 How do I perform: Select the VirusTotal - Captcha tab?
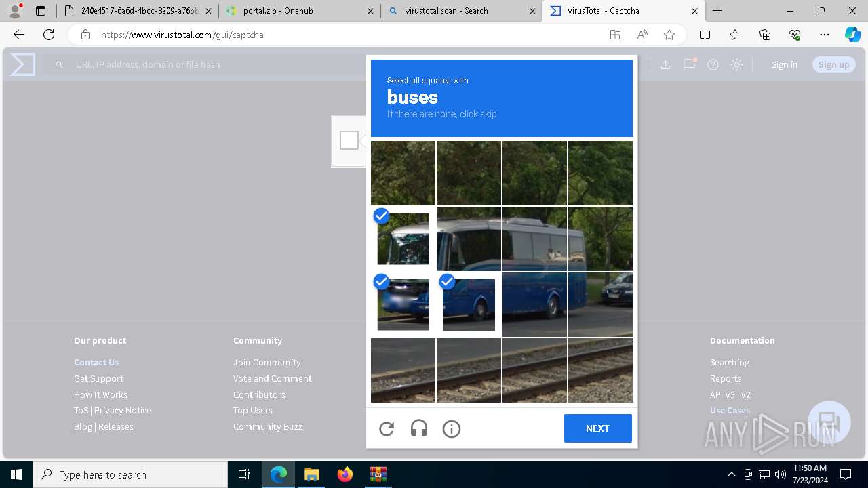(624, 11)
